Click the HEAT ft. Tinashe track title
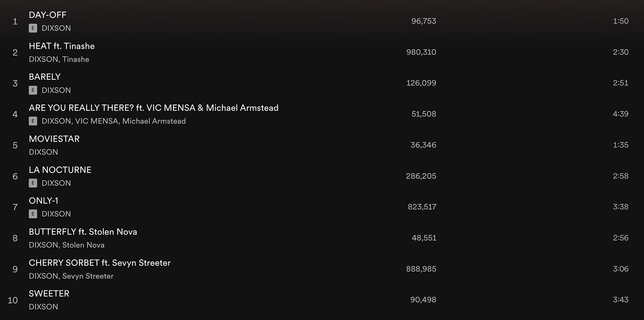The image size is (644, 320). (x=62, y=46)
